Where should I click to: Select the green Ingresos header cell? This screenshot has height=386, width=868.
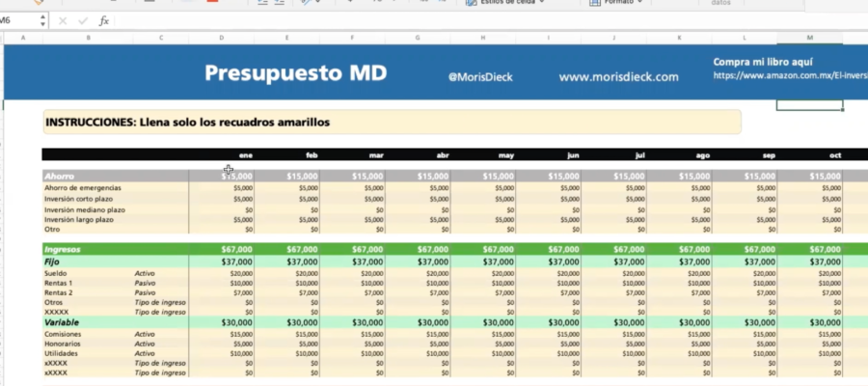pos(87,249)
